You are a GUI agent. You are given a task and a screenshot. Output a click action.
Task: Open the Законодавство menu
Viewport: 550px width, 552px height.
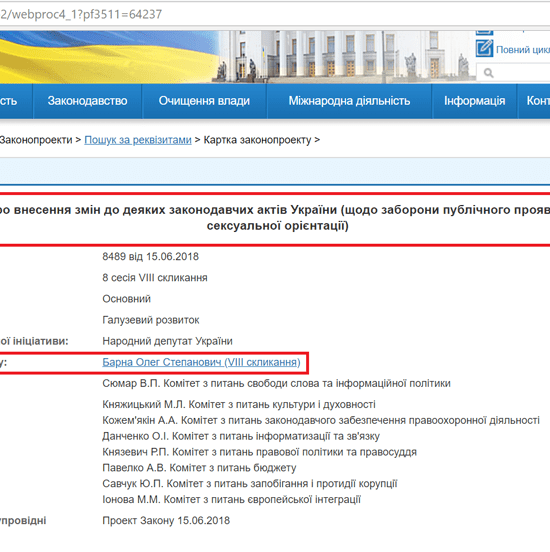click(x=87, y=101)
